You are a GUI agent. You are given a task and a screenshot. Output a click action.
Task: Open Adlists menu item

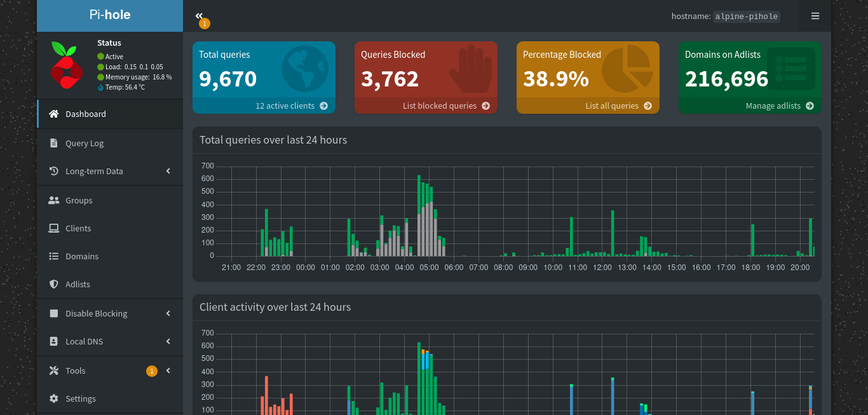[110, 284]
